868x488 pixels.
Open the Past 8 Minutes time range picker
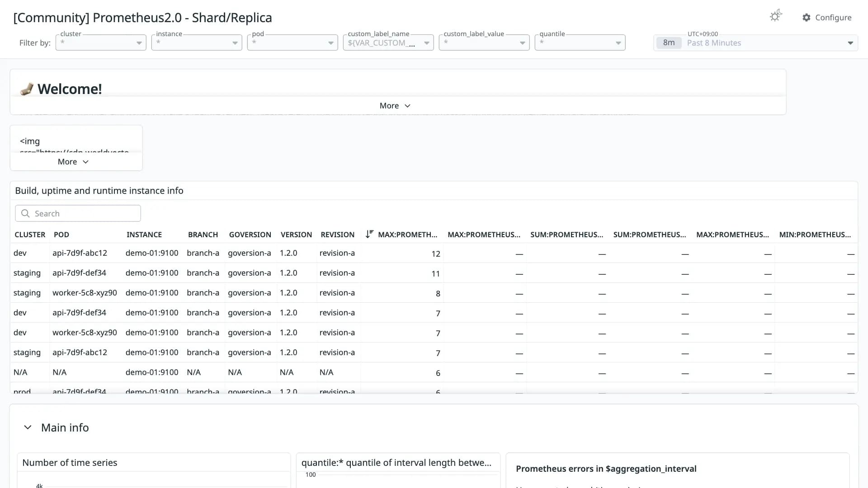point(755,42)
